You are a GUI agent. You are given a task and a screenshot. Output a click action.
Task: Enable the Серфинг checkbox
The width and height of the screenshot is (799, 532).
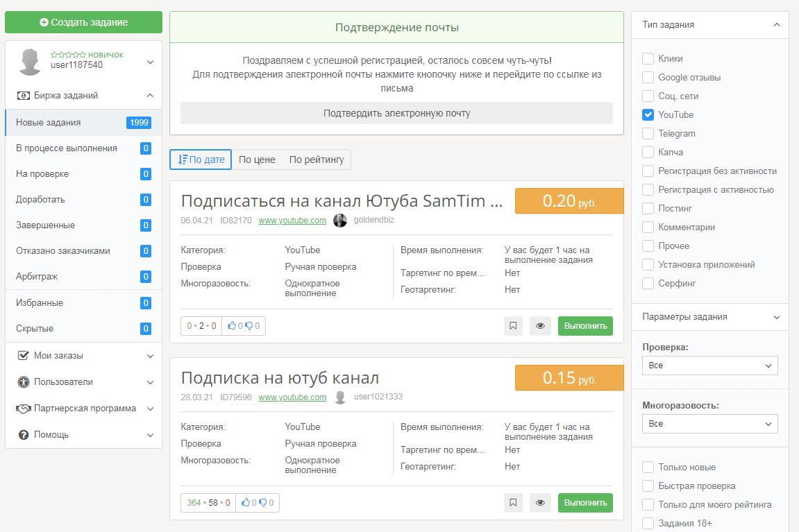pos(648,284)
